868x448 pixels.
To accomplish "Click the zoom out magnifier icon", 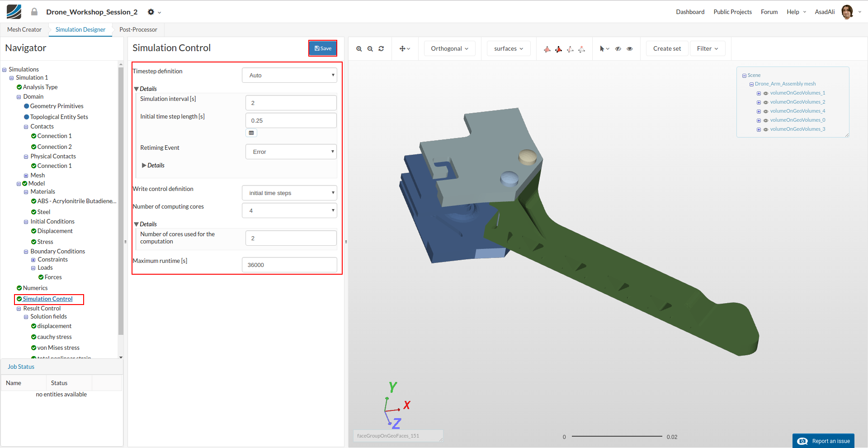I will (x=370, y=49).
